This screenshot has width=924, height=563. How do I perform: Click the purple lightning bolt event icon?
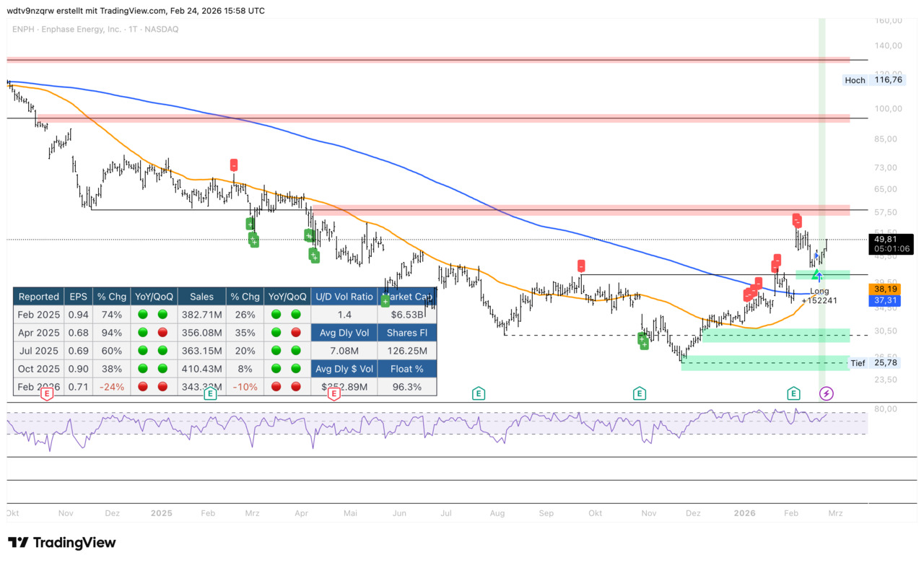point(827,393)
